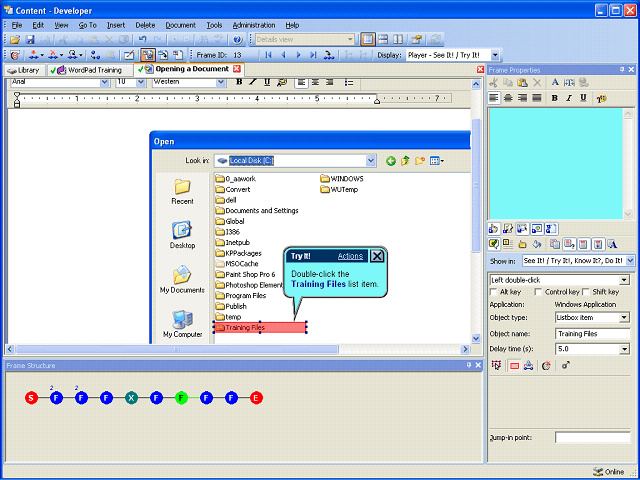Screen dimensions: 640x480
Task: Expand the Look in dropdown
Action: point(371,161)
